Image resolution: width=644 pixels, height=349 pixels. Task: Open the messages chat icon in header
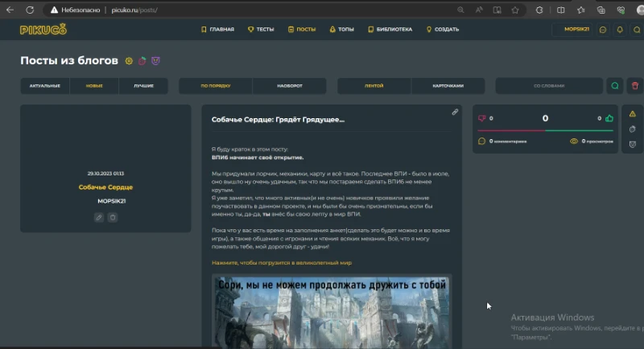point(603,30)
